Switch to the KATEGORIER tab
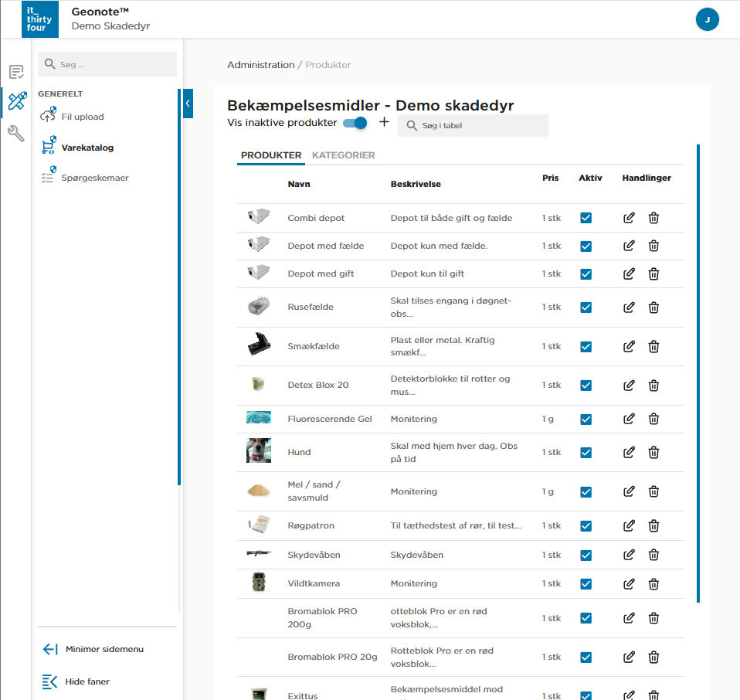 [x=343, y=155]
